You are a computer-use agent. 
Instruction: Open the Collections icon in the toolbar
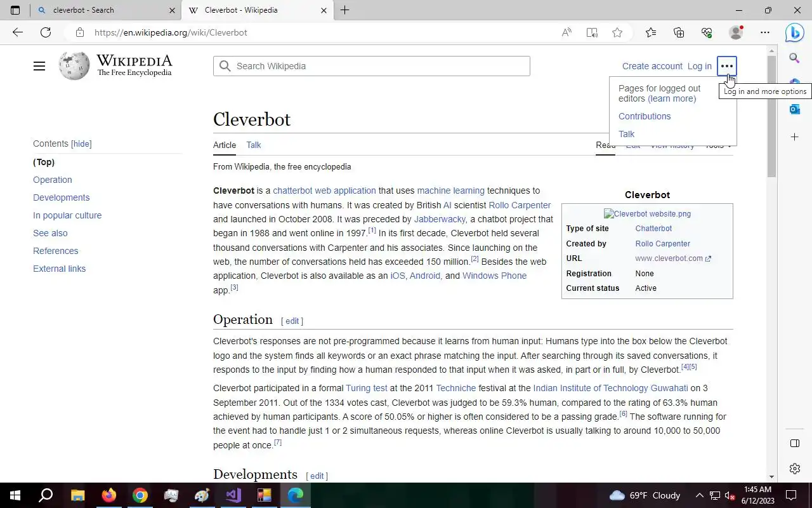tap(679, 32)
